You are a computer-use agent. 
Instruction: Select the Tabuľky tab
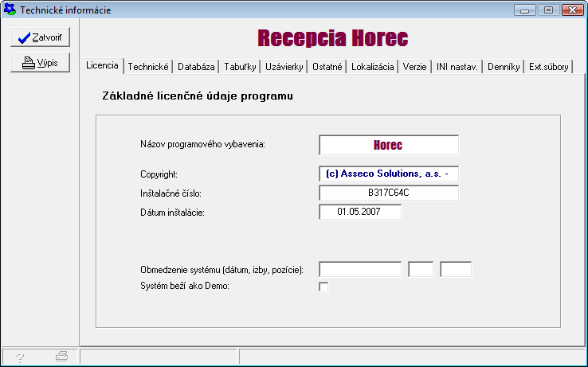[x=240, y=68]
